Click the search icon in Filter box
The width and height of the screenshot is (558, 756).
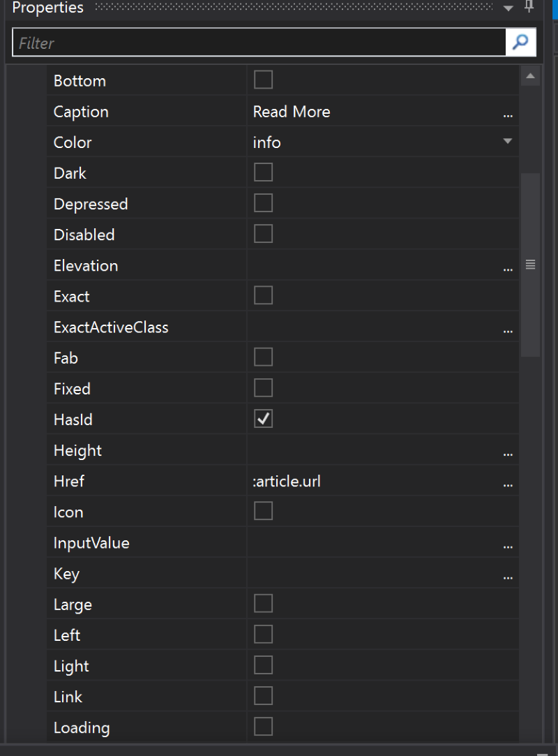520,43
